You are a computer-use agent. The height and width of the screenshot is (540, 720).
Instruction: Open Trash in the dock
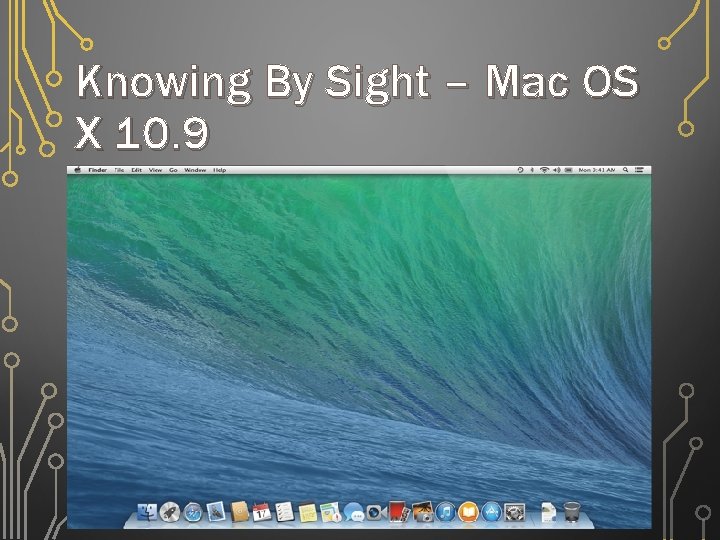[x=571, y=512]
